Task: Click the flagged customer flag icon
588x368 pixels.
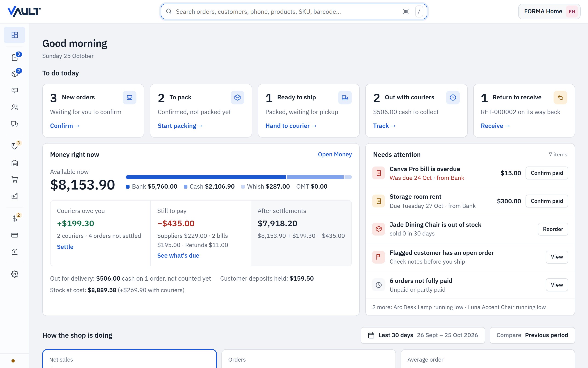Action: tap(379, 257)
